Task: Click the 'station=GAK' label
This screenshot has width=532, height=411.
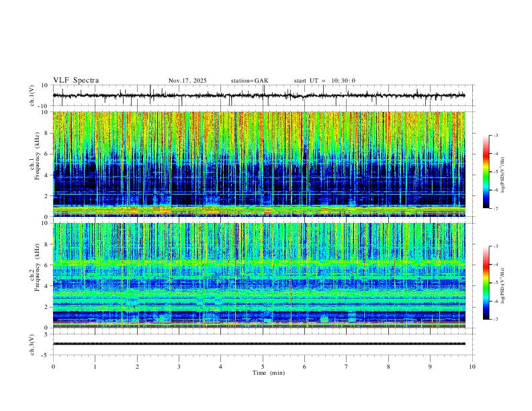Action: click(x=250, y=81)
